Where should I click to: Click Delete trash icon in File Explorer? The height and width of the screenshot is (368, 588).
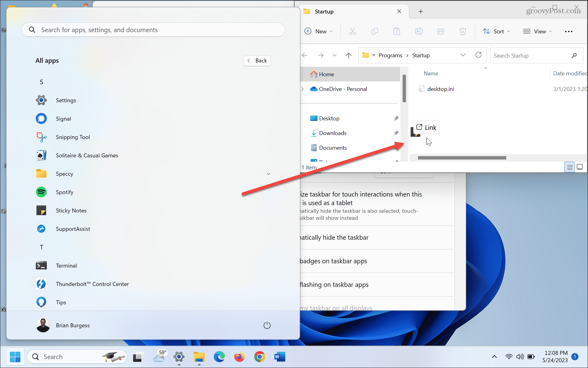(463, 31)
